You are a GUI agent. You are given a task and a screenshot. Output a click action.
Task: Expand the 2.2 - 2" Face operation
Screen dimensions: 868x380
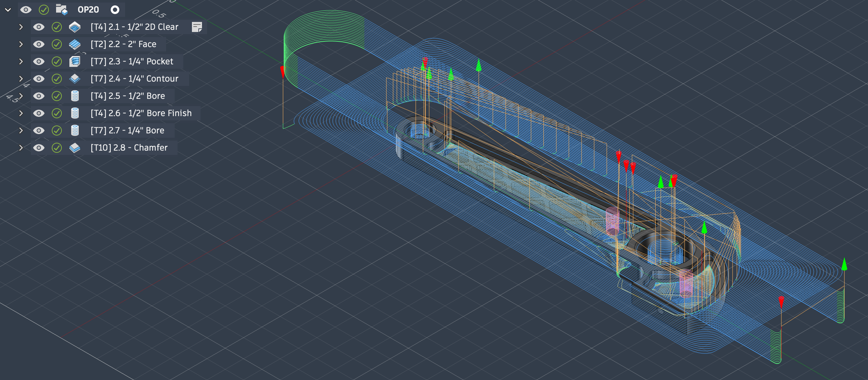21,44
